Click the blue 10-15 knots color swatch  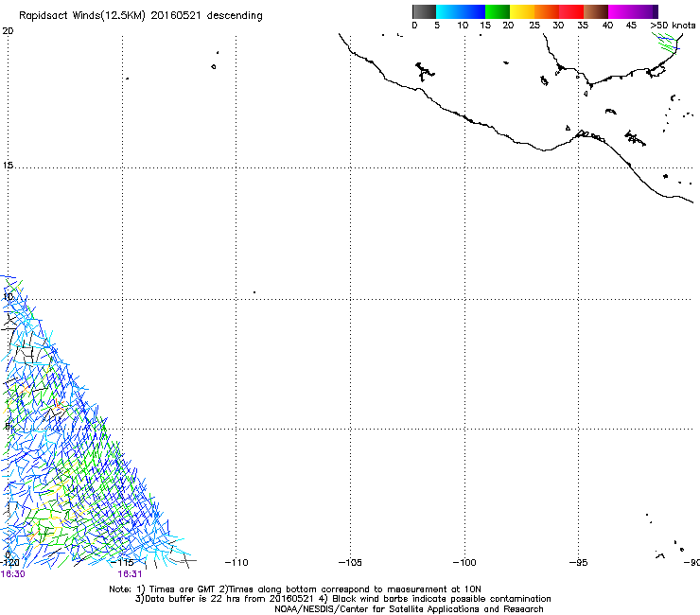[473, 11]
